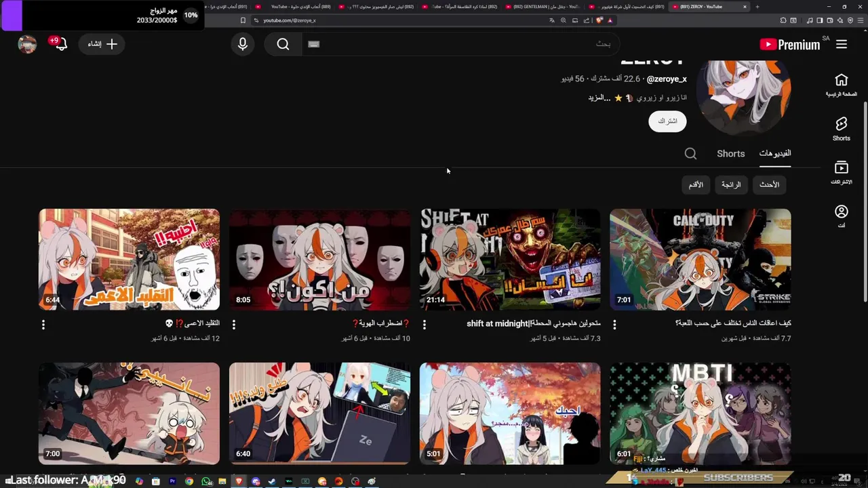Switch to the Videos channel tab
This screenshot has height=488, width=868.
point(775,154)
